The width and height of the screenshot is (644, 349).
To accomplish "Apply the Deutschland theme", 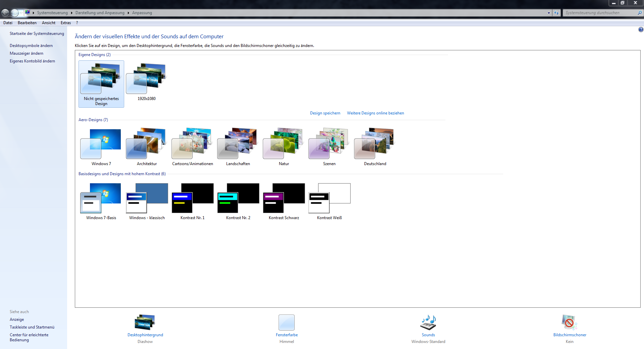I will click(x=375, y=147).
